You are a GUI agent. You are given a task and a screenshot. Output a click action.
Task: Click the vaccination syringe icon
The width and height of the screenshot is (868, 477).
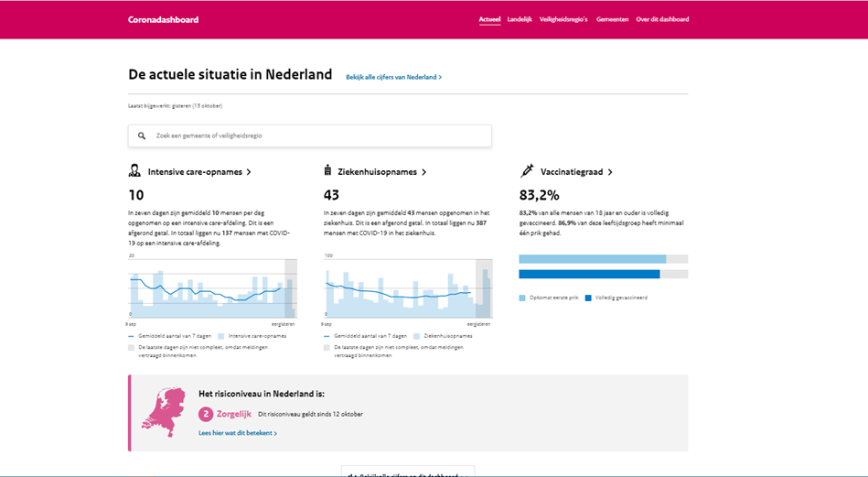pyautogui.click(x=527, y=171)
